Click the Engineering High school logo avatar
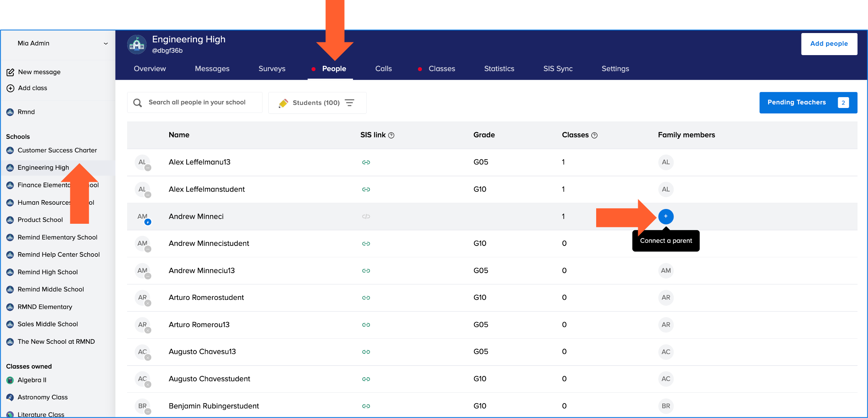Image resolution: width=868 pixels, height=418 pixels. click(x=136, y=45)
